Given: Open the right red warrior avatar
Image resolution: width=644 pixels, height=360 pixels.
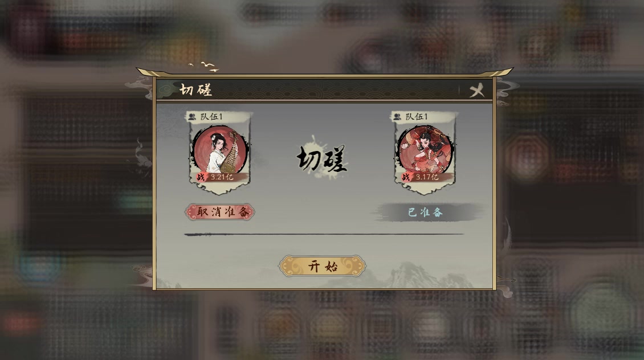Looking at the screenshot, I should (x=425, y=149).
